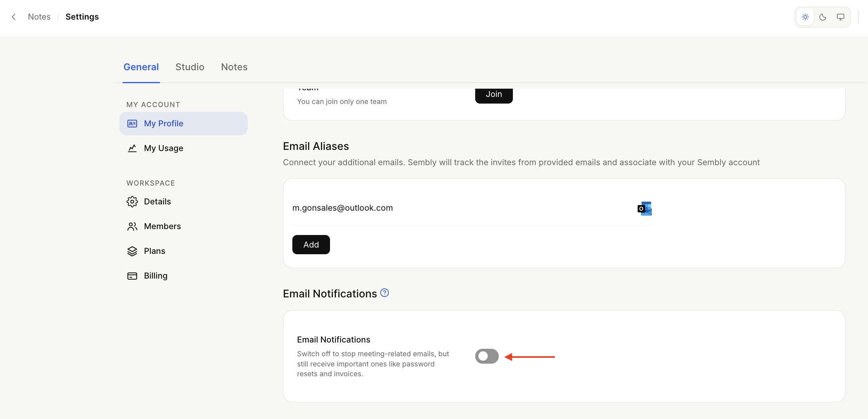This screenshot has height=419, width=868.
Task: Switch to the Notes settings tab
Action: point(234,67)
